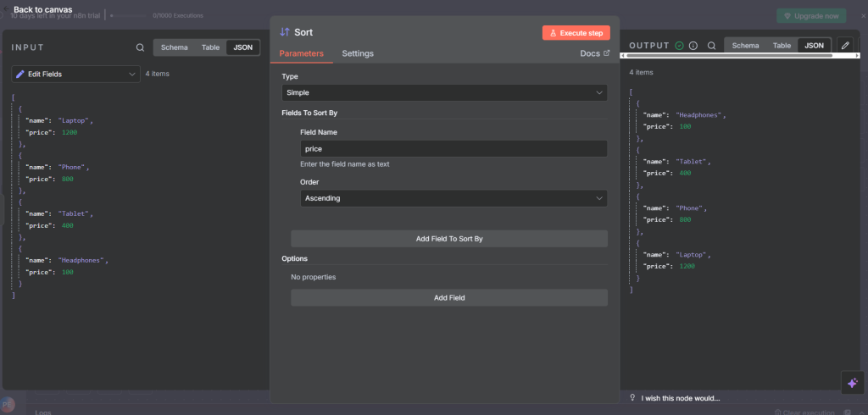This screenshot has height=415, width=868.
Task: Click the search icon in the OUTPUT panel
Action: click(712, 46)
